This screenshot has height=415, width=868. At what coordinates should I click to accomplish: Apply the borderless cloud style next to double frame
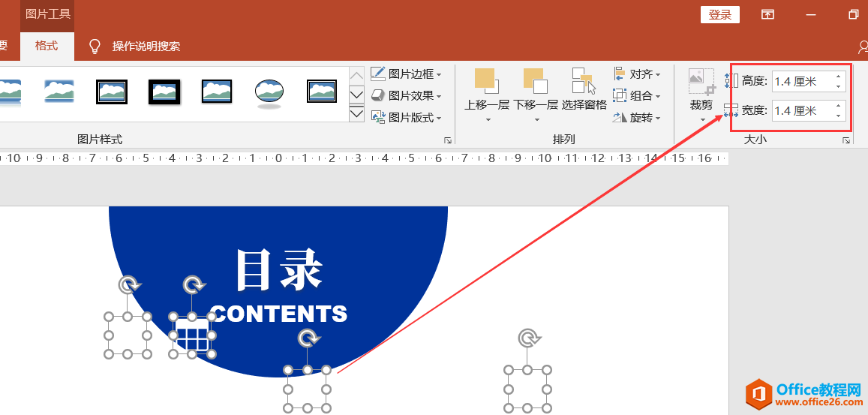tap(59, 92)
